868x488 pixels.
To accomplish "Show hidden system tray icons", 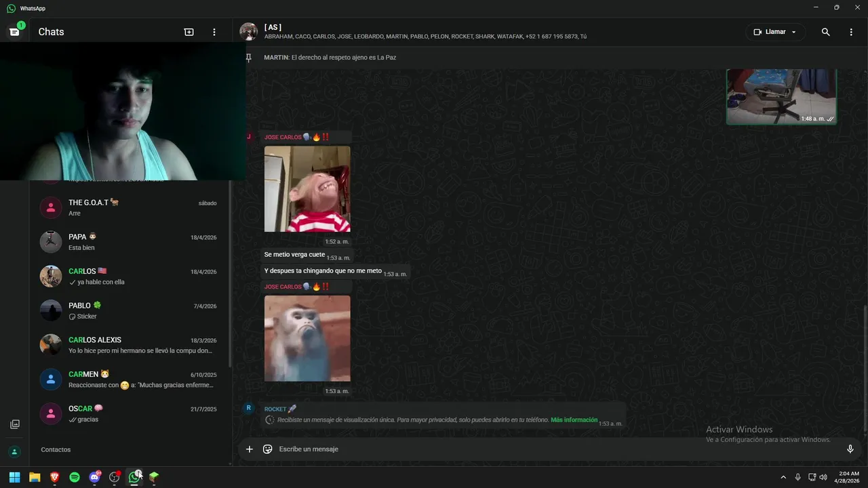I will coord(783,477).
